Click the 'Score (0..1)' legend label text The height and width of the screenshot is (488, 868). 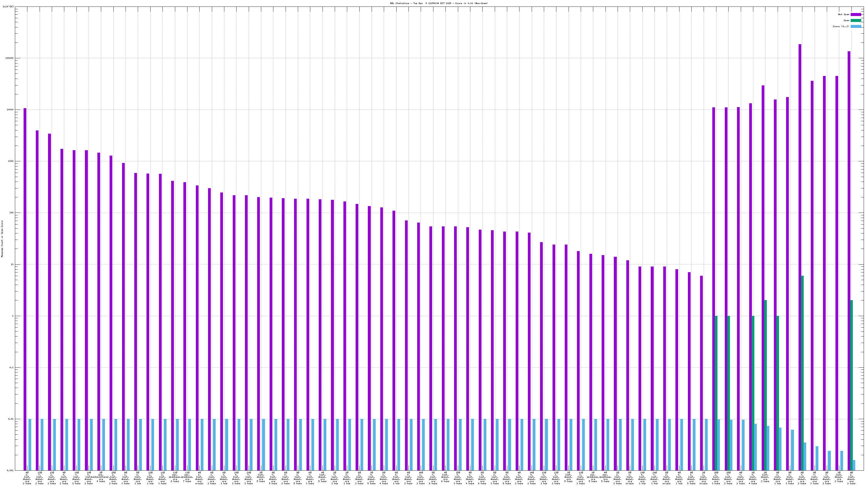841,26
